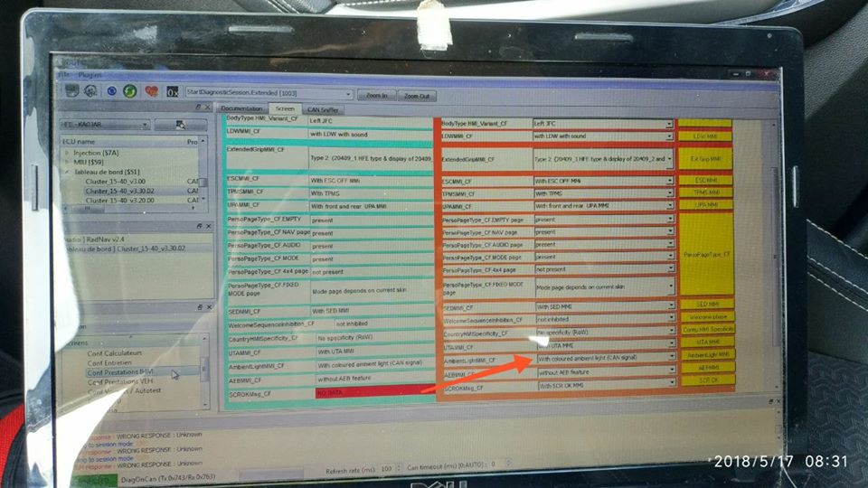Screen dimensions: 868x488
Task: Switch to the CAN Sniffer tab
Action: click(323, 109)
